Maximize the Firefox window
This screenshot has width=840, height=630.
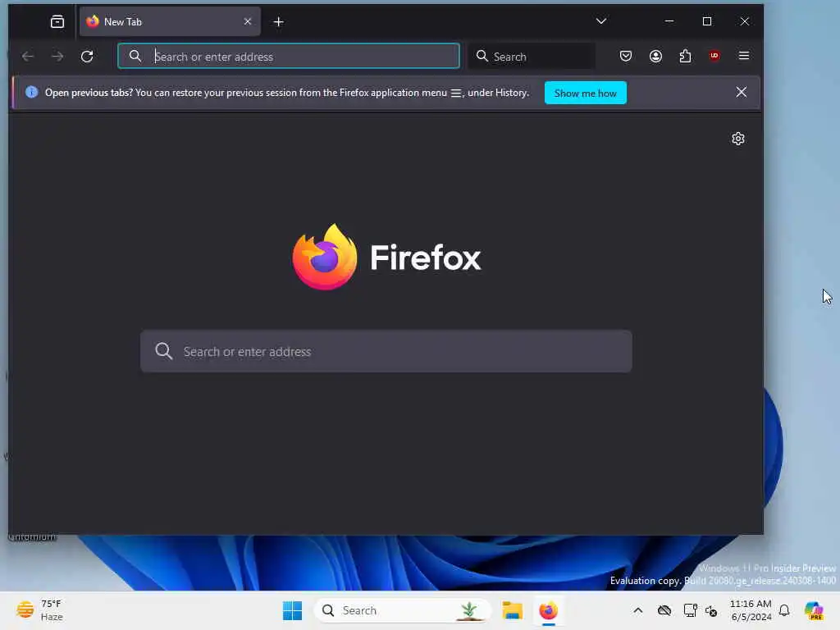coord(707,21)
